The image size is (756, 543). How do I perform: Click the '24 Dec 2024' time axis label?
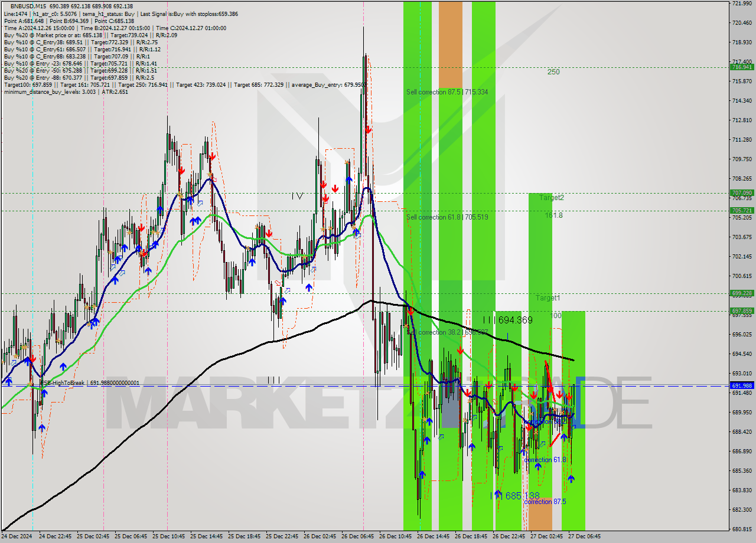(17, 537)
